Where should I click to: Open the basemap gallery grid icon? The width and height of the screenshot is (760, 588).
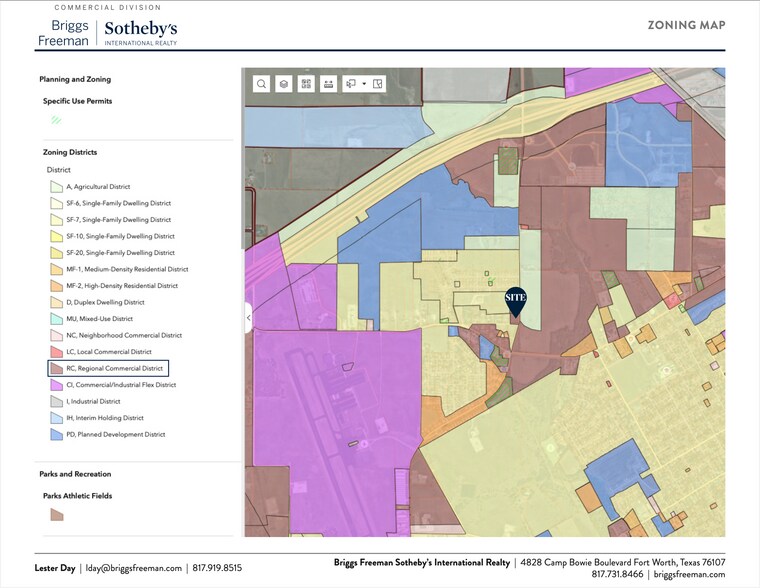(306, 84)
